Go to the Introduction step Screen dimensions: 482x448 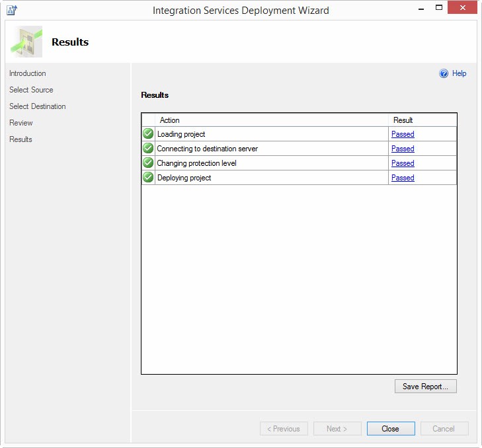[x=28, y=73]
